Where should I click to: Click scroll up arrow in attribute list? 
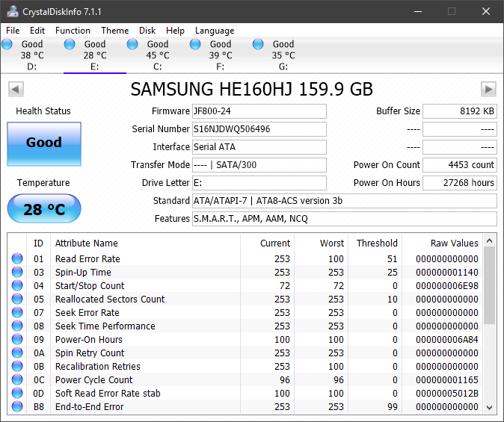(490, 241)
